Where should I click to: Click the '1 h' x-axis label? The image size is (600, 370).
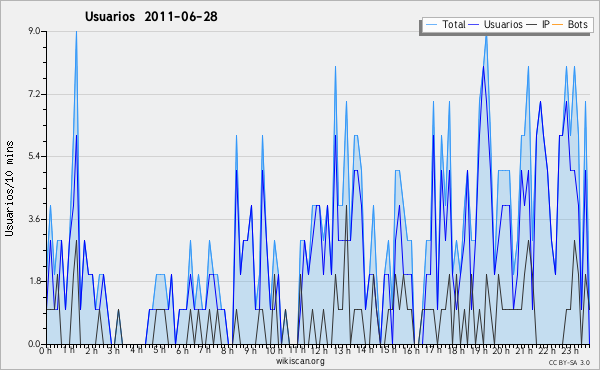point(68,350)
